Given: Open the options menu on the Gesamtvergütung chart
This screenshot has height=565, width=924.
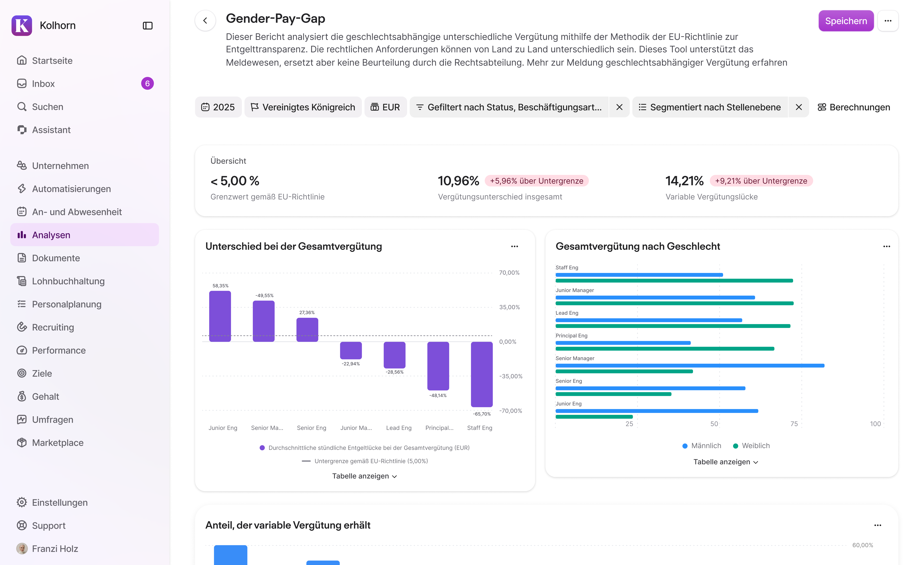Looking at the screenshot, I should (x=886, y=246).
